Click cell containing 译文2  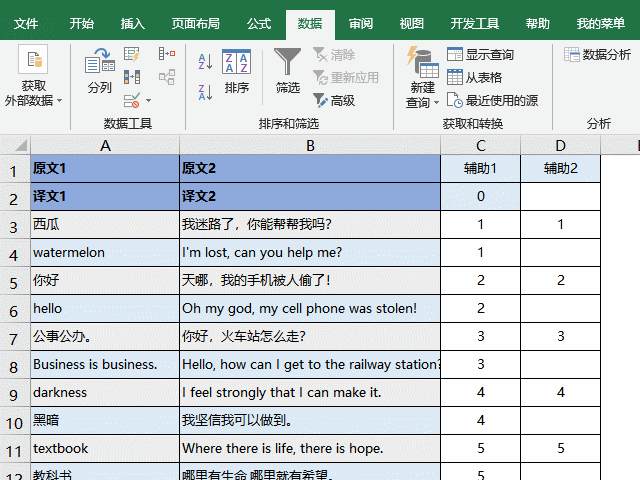[x=310, y=197]
